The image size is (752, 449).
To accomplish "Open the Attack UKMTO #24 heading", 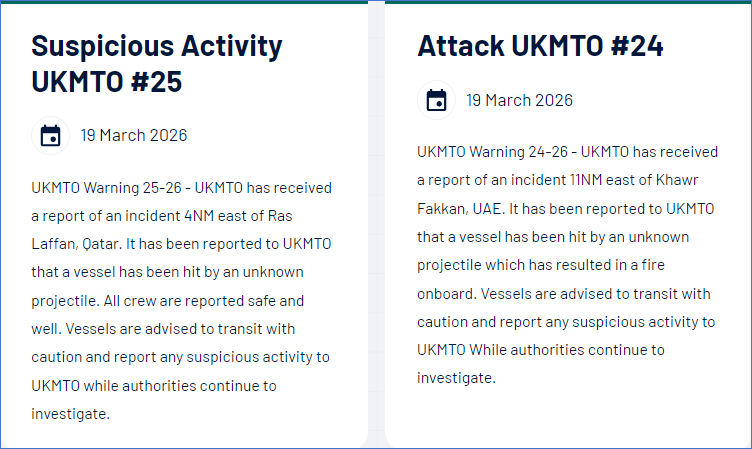I will pyautogui.click(x=540, y=46).
